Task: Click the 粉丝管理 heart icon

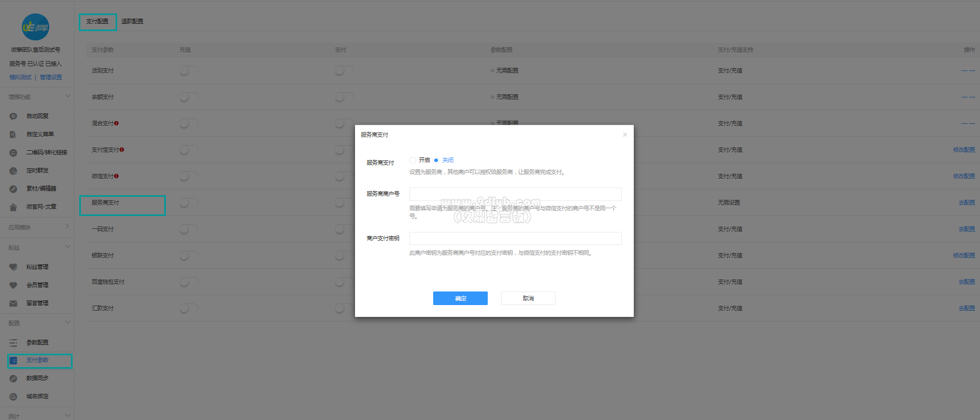Action: (x=13, y=267)
